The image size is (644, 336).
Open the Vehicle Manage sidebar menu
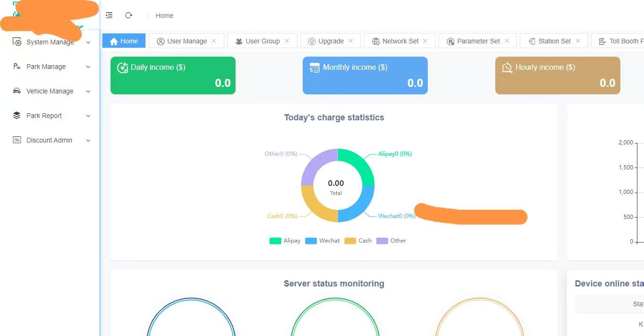pos(50,91)
